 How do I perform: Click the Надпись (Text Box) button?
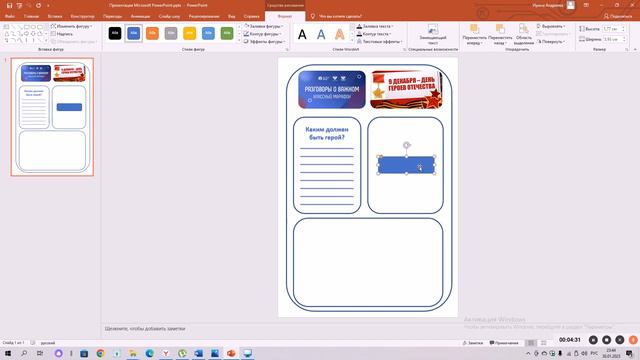(62, 34)
